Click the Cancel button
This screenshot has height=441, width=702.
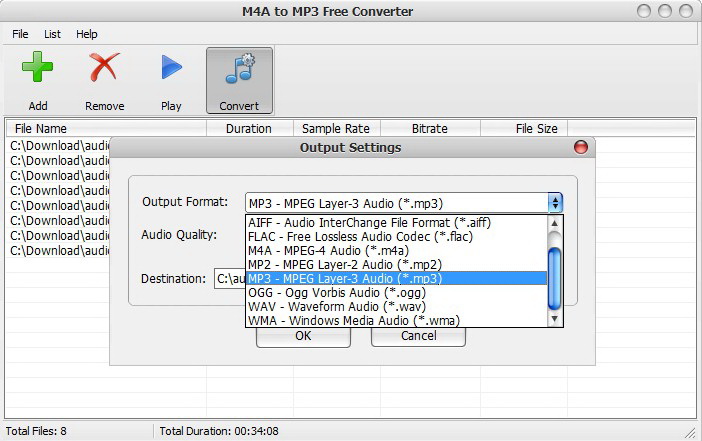[x=418, y=336]
